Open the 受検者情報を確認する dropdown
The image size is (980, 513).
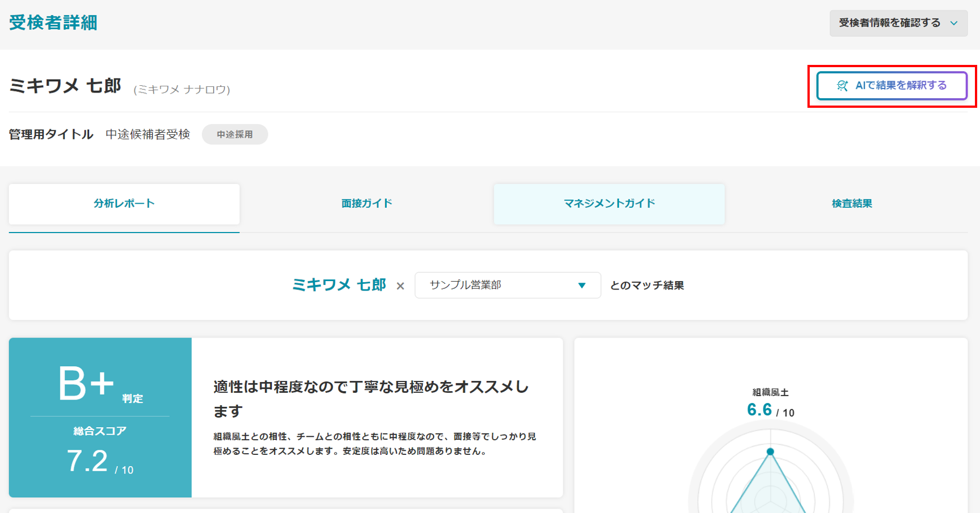(x=898, y=23)
